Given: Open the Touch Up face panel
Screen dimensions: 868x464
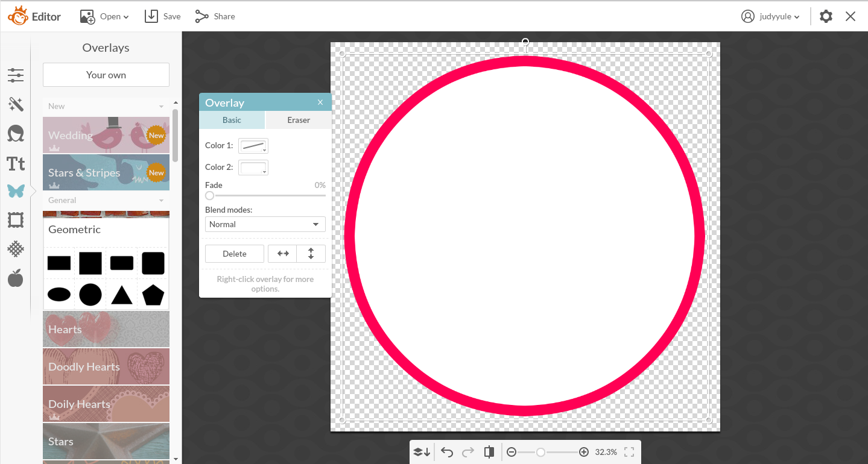Looking at the screenshot, I should tap(16, 133).
